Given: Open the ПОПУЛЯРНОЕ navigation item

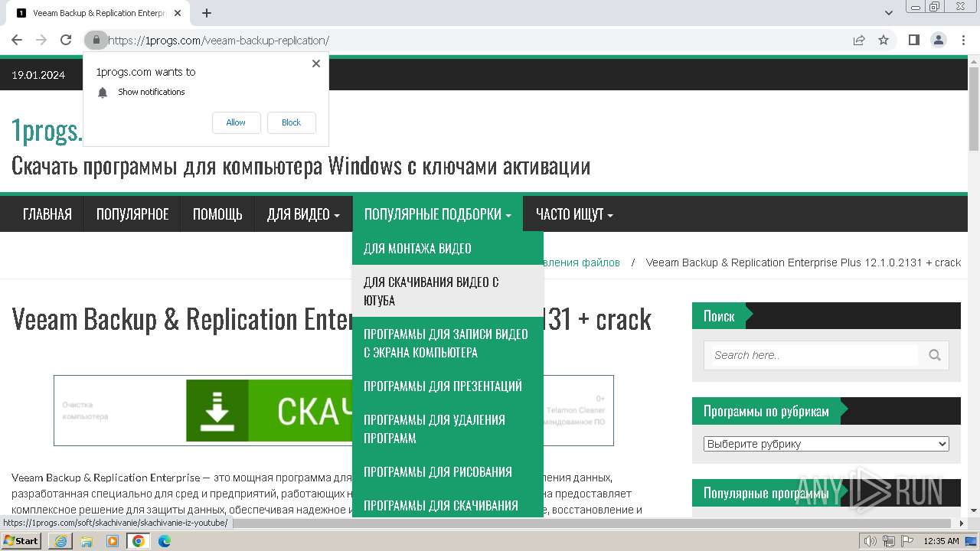Looking at the screenshot, I should (x=132, y=214).
